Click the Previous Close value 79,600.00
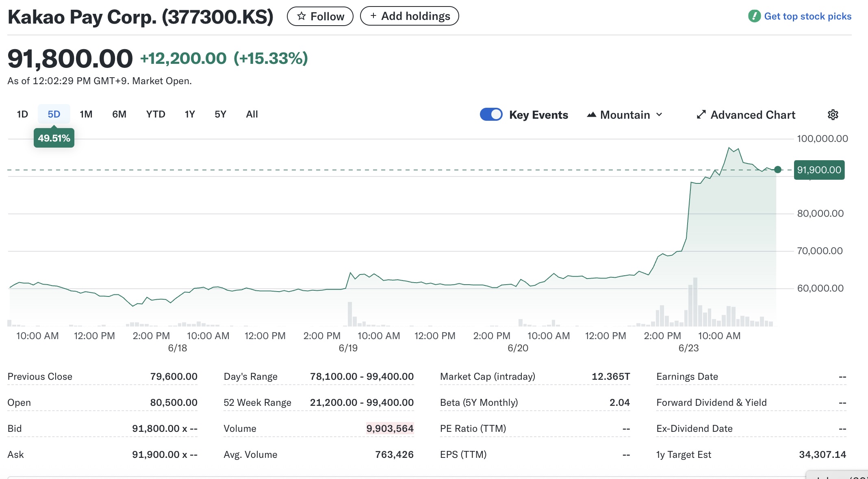The width and height of the screenshot is (868, 479). (x=174, y=377)
